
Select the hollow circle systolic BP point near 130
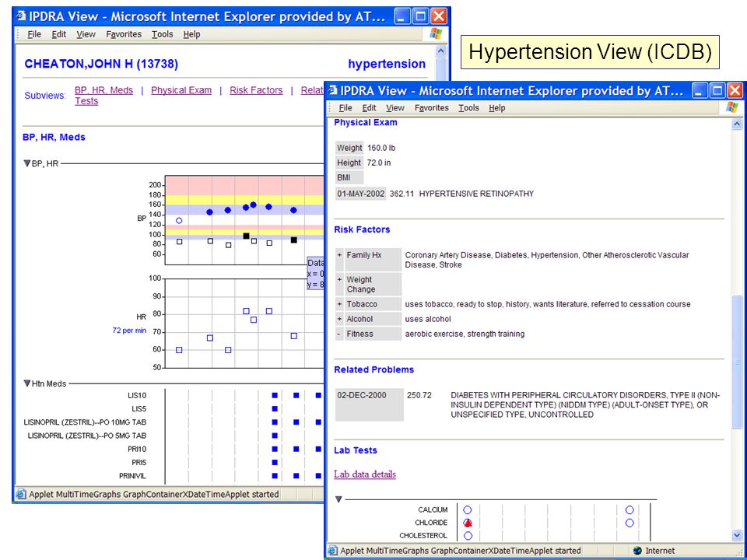tap(179, 220)
